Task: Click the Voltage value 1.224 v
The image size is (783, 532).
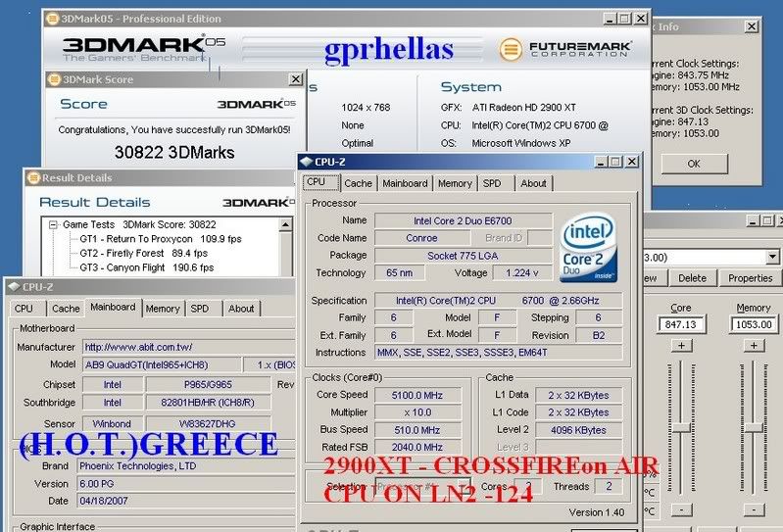Action: (x=522, y=272)
